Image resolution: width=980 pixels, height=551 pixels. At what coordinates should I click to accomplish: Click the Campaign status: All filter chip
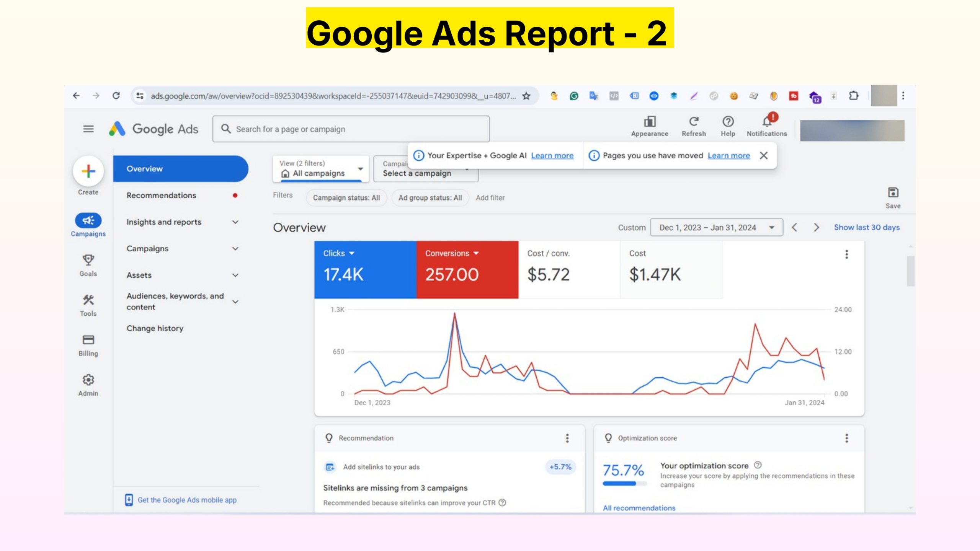click(x=346, y=198)
